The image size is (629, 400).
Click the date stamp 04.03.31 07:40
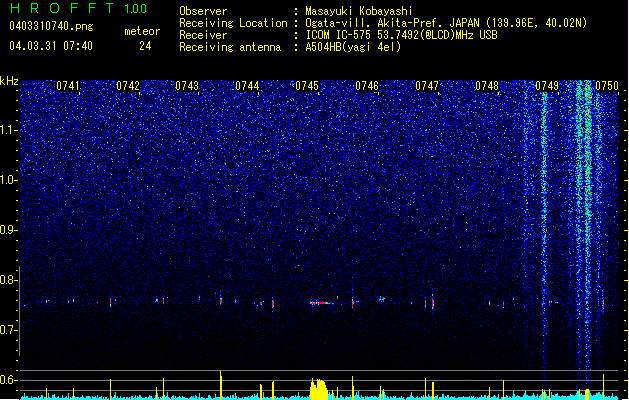(x=51, y=46)
